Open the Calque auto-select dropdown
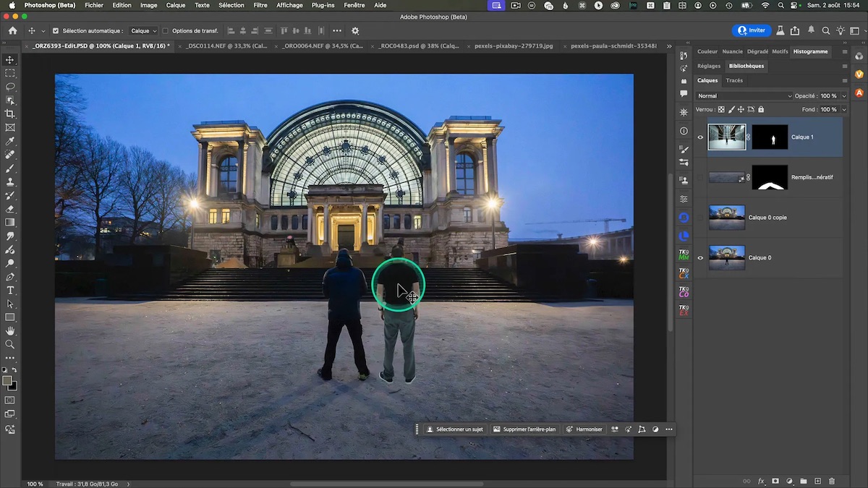The height and width of the screenshot is (488, 868). 143,31
